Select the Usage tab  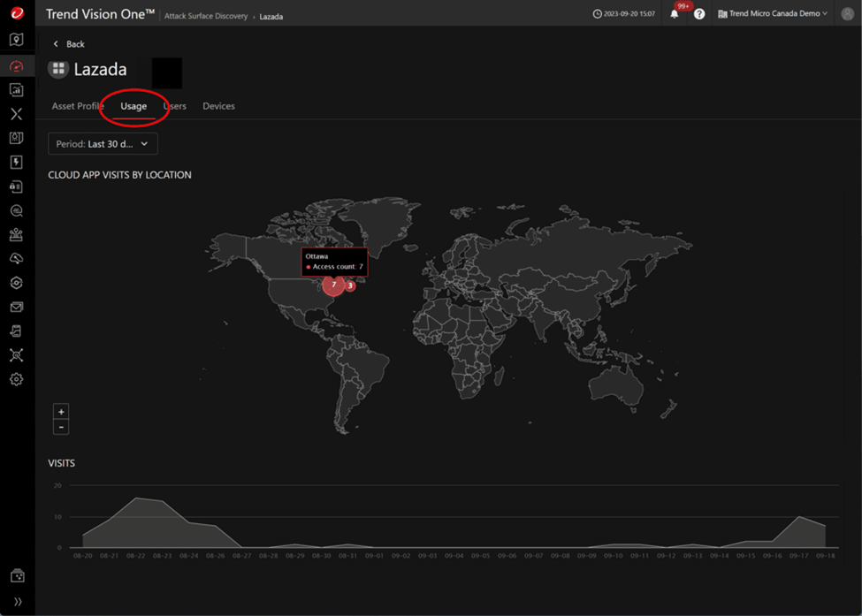tap(133, 106)
